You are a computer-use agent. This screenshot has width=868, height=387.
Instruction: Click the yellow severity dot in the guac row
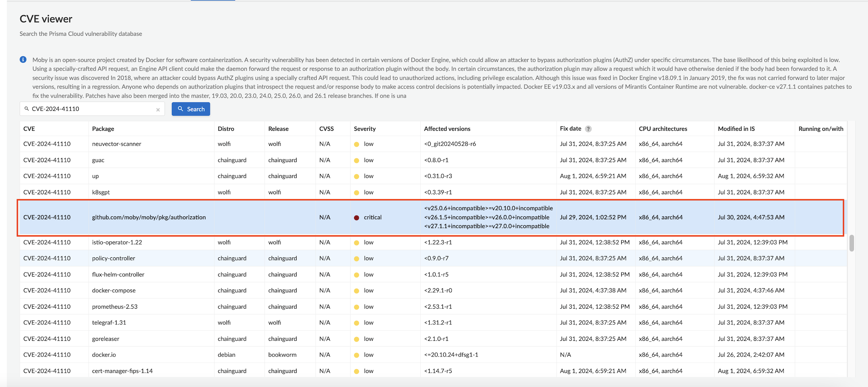[356, 161]
